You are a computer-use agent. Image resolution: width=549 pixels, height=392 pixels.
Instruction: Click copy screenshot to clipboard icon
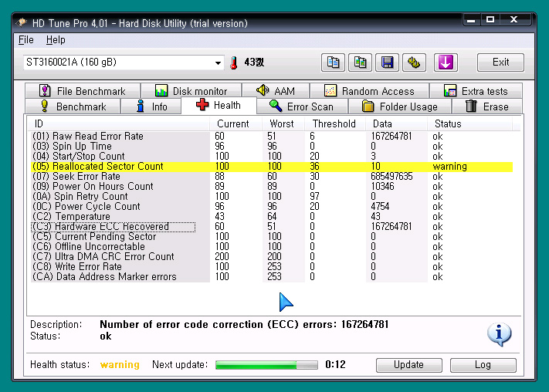click(x=360, y=63)
